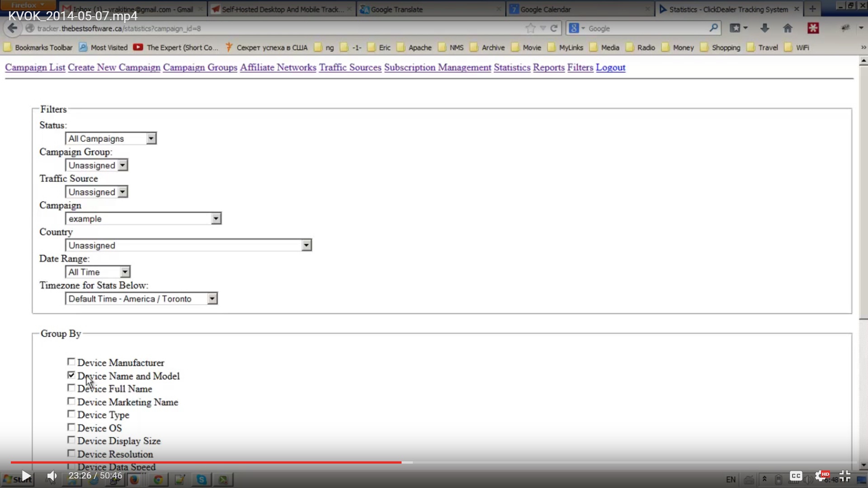Toggle closed captions CC
The width and height of the screenshot is (868, 488).
(x=796, y=476)
